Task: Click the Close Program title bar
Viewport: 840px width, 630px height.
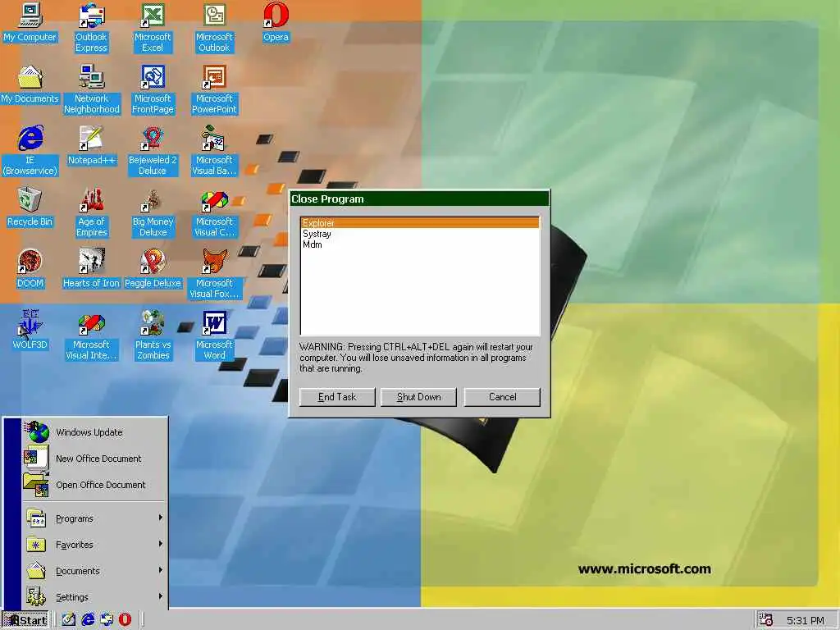Action: tap(419, 199)
